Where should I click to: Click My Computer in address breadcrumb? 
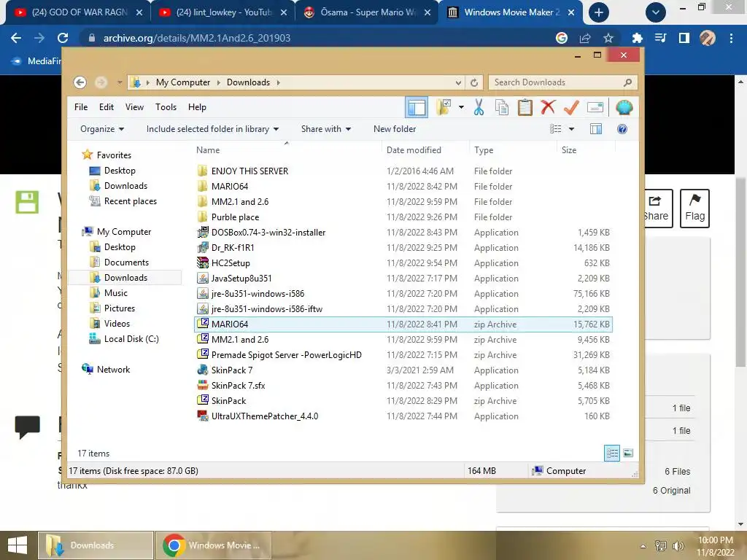[x=183, y=82]
